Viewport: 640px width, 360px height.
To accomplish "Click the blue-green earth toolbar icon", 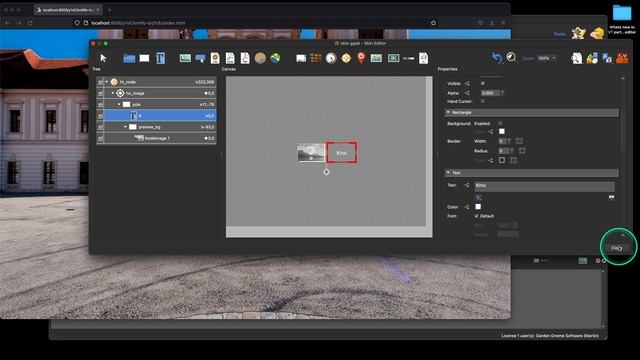I will click(x=276, y=58).
